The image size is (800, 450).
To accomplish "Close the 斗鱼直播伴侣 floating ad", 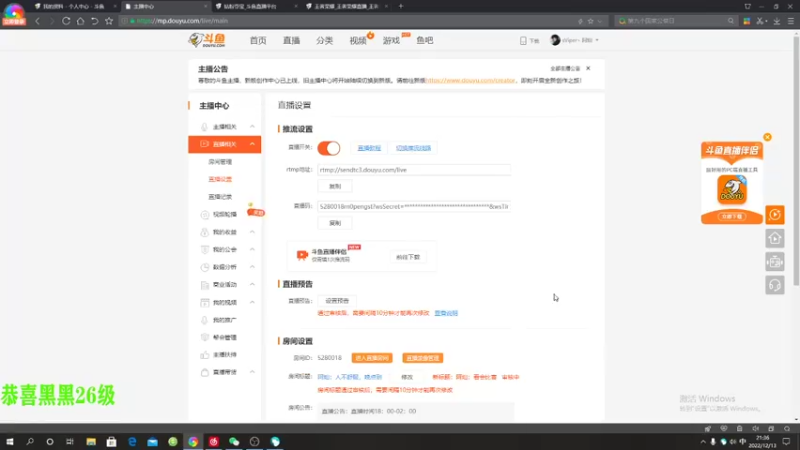I will pos(767,137).
